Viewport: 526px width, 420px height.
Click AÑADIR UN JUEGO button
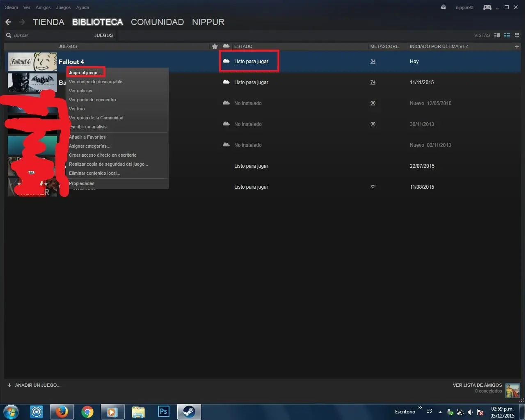point(34,385)
